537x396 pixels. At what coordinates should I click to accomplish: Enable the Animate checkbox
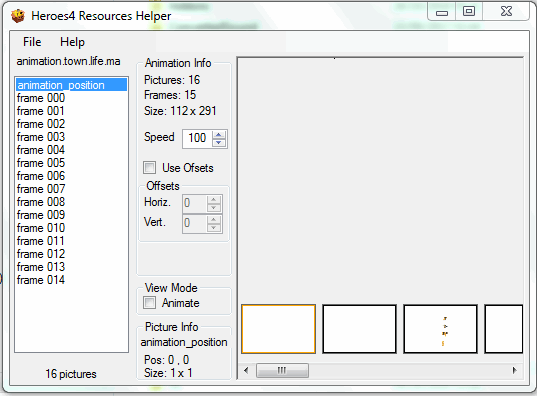[149, 302]
